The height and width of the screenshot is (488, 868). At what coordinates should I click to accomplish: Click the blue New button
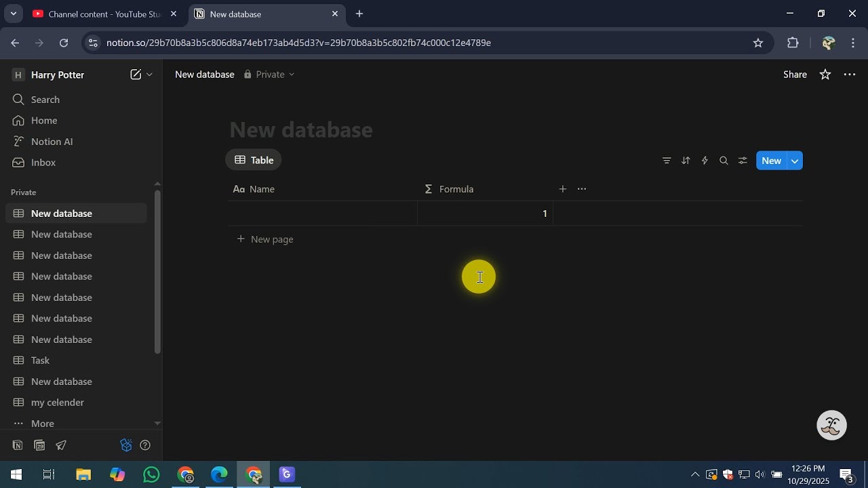coord(771,161)
